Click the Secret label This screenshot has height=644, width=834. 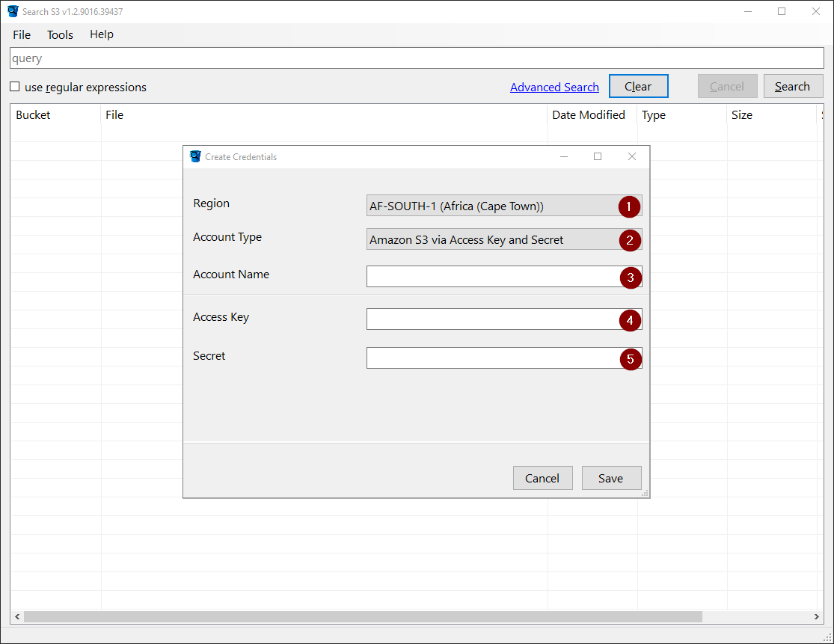209,356
